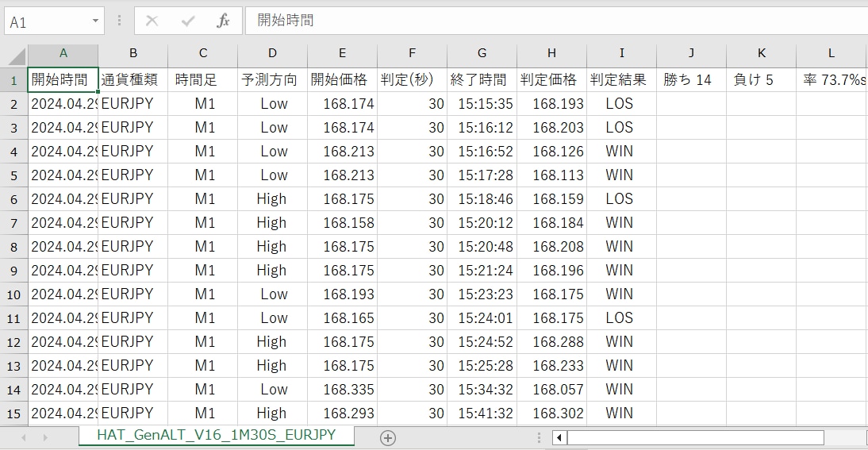Click cell 通貨種類 in header row
Viewport: 868px width, 450px height.
point(133,79)
